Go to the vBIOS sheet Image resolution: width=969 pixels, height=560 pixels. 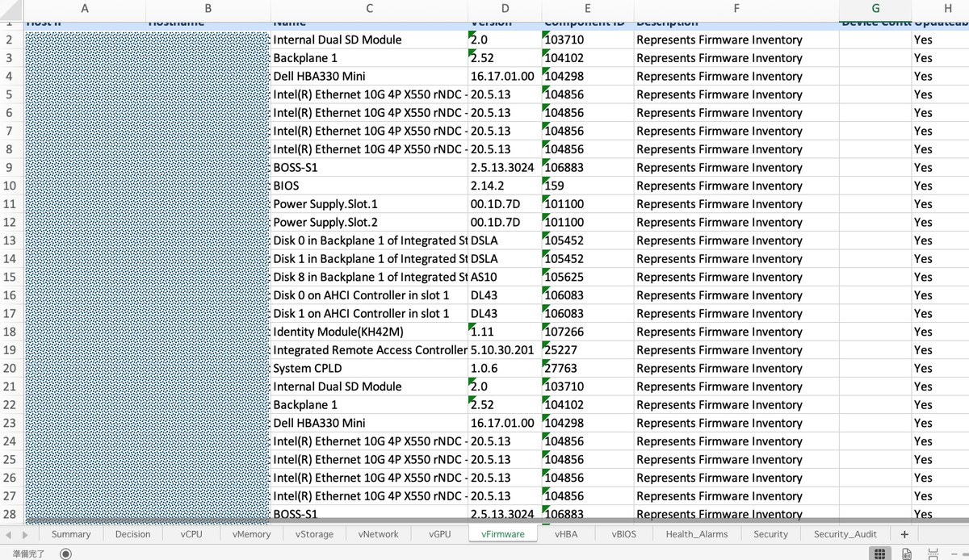(x=624, y=534)
